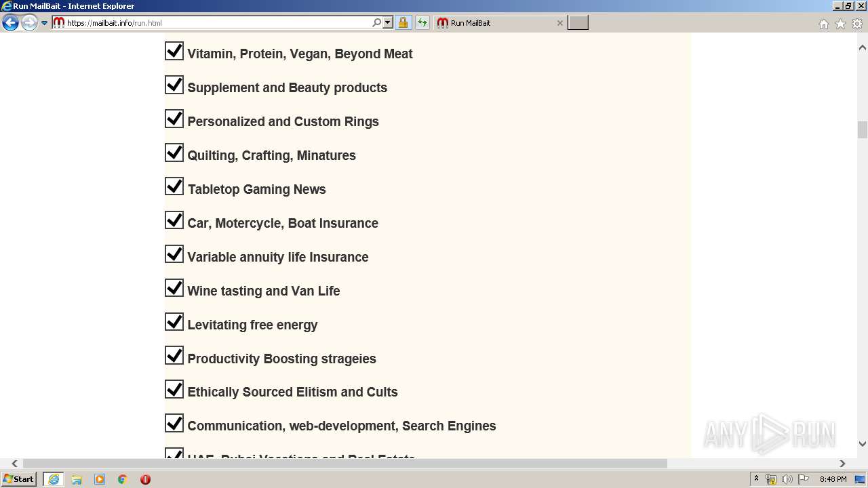Open File Explorer from the taskbar

(77, 479)
